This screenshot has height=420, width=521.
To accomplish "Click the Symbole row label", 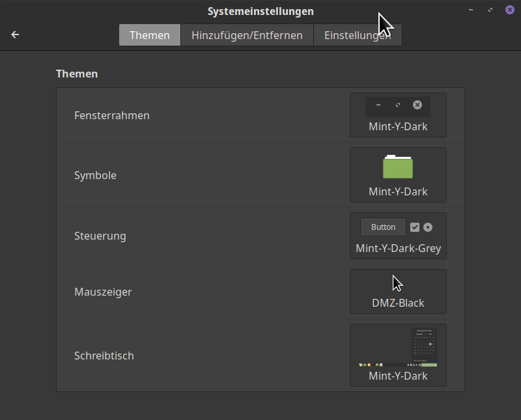I will [95, 175].
